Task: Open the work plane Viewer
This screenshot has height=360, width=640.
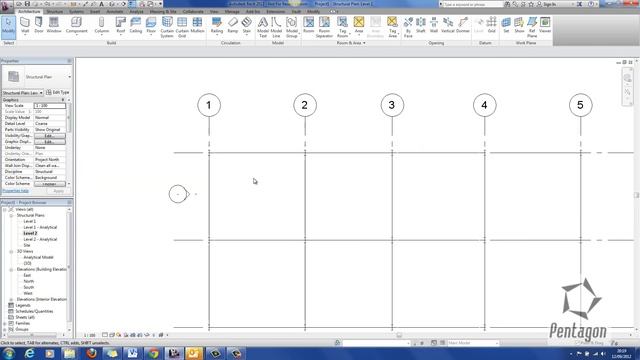Action: coord(545,25)
